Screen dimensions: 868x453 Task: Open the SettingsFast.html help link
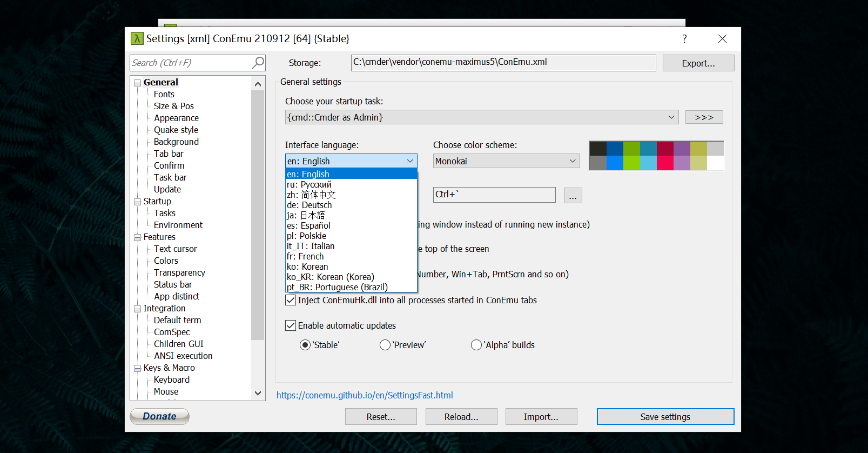click(x=365, y=395)
